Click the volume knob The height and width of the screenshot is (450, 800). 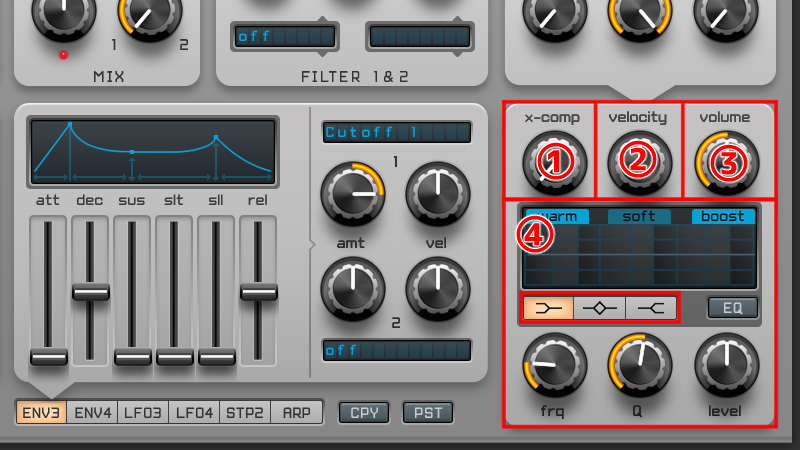[726, 161]
